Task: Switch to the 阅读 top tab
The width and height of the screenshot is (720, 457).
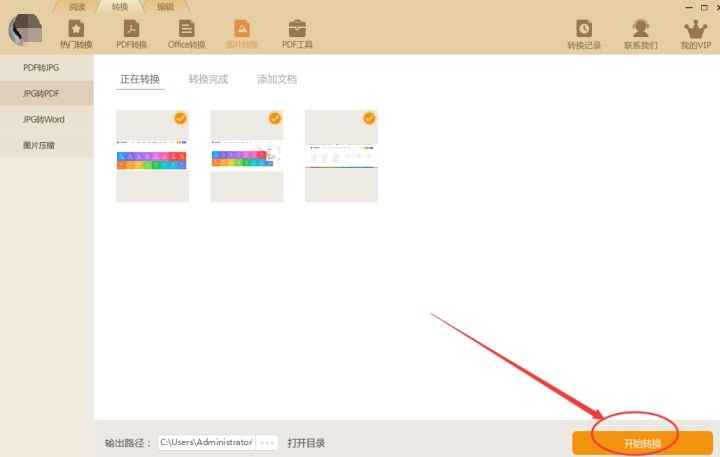Action: 77,7
